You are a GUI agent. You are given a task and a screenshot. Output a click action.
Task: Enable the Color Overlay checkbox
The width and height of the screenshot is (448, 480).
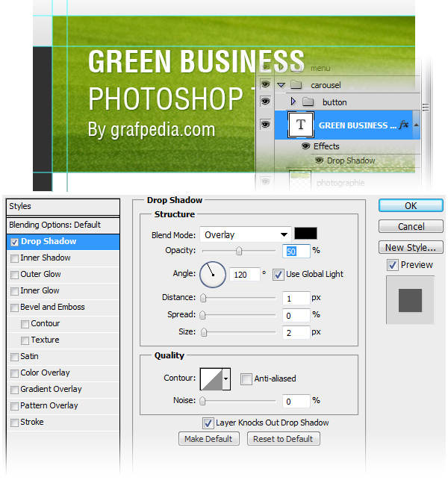pyautogui.click(x=14, y=373)
